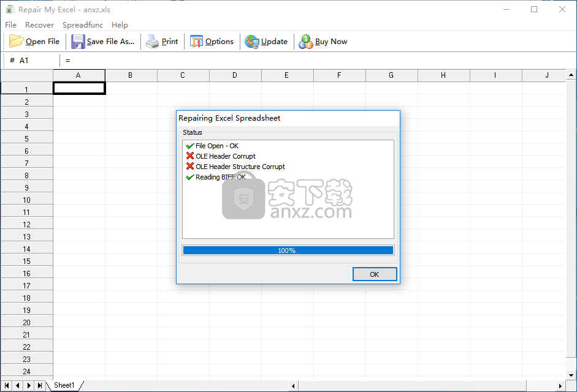
Task: Click the Buy Now coins icon
Action: (x=306, y=42)
